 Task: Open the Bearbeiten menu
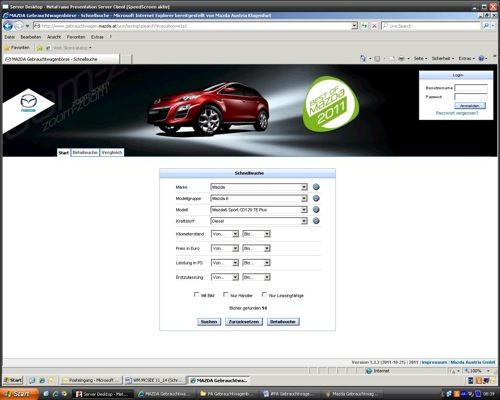[x=31, y=37]
